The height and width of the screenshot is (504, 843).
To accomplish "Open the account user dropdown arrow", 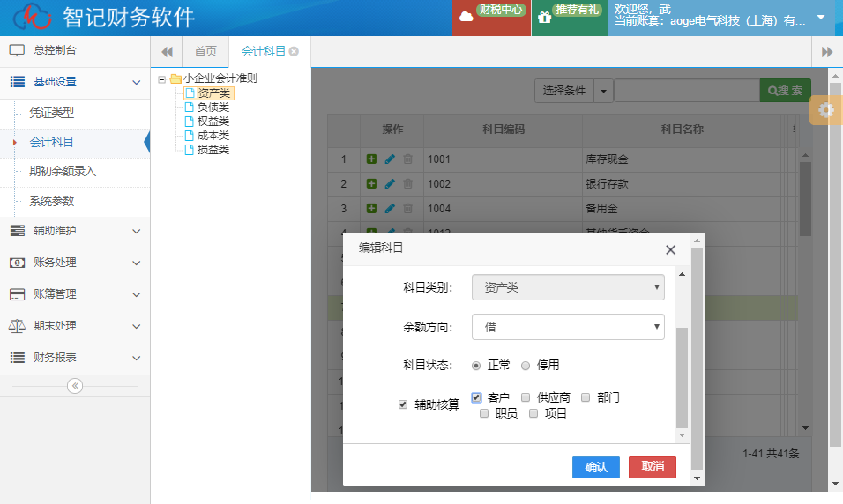I will (821, 18).
